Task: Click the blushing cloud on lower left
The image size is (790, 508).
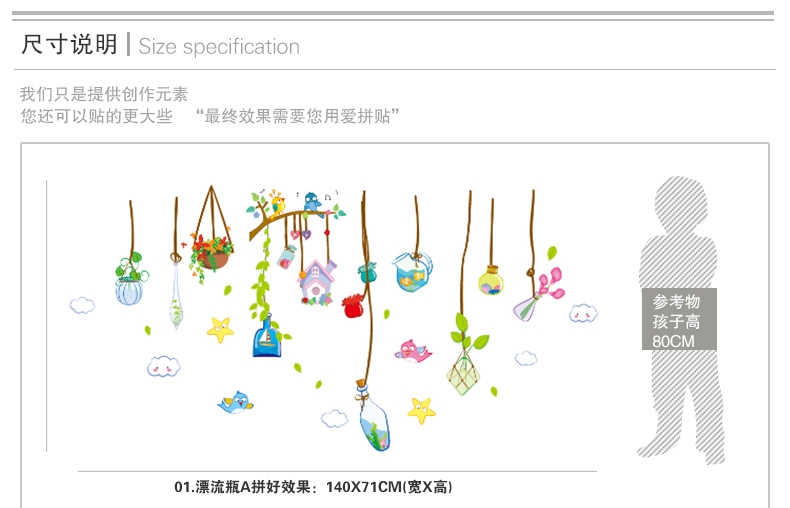Action: [163, 366]
